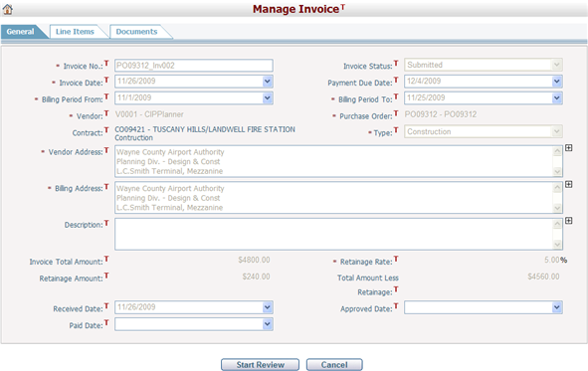The width and height of the screenshot is (588, 371).
Task: Open the Billing Period From date dropdown
Action: click(267, 98)
